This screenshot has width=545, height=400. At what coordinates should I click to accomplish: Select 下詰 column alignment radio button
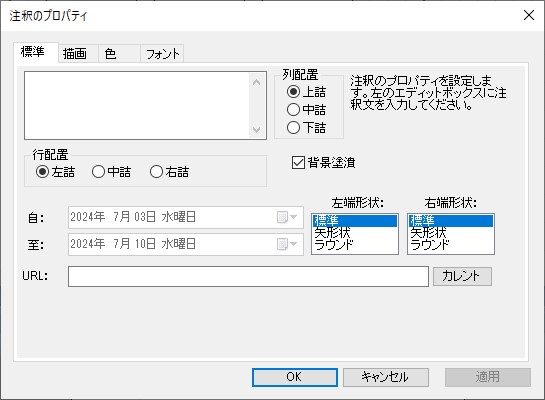[x=306, y=127]
